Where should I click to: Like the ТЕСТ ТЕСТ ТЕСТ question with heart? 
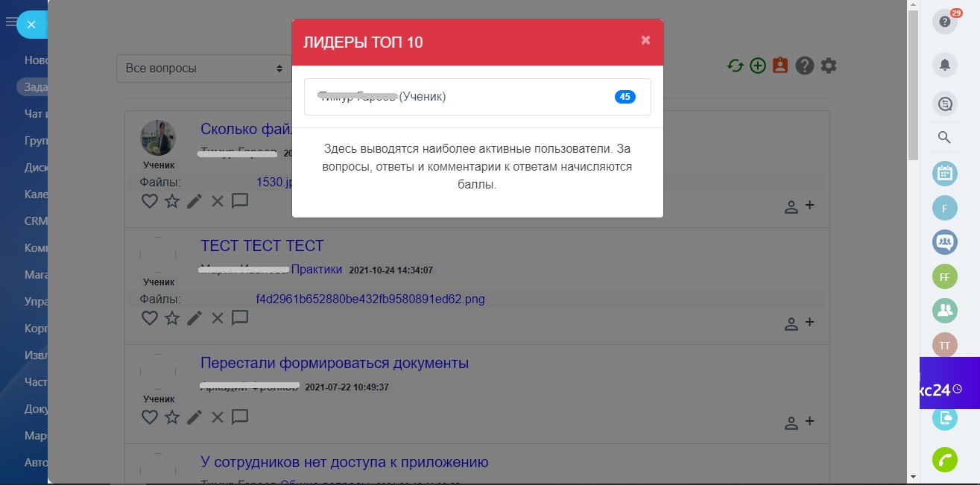150,318
